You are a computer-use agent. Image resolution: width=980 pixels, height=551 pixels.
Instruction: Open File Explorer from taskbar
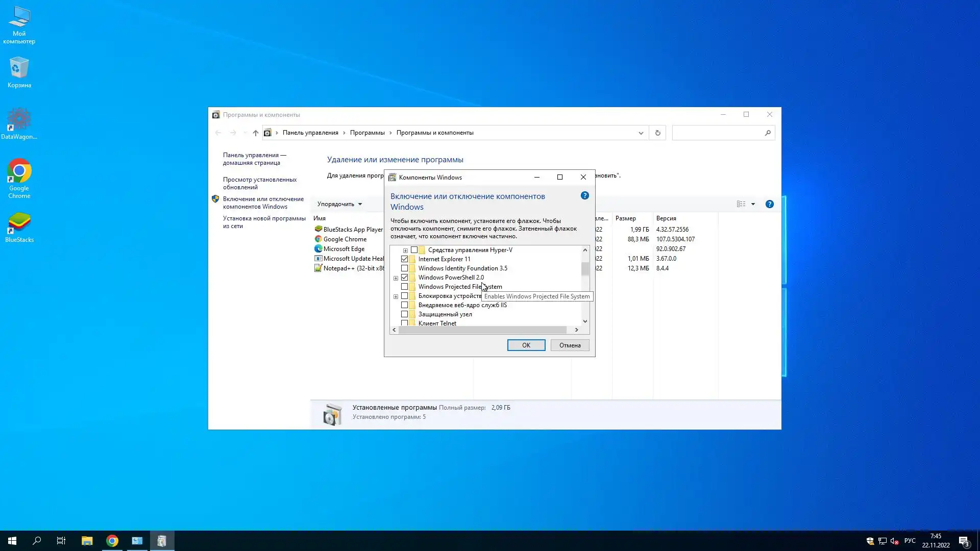(87, 541)
